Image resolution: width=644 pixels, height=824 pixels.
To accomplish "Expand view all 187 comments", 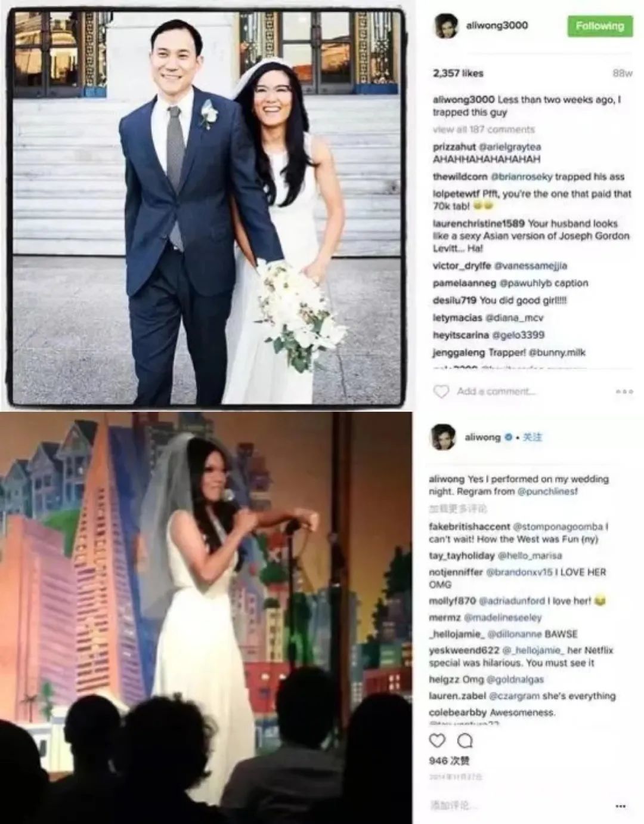I will point(484,129).
